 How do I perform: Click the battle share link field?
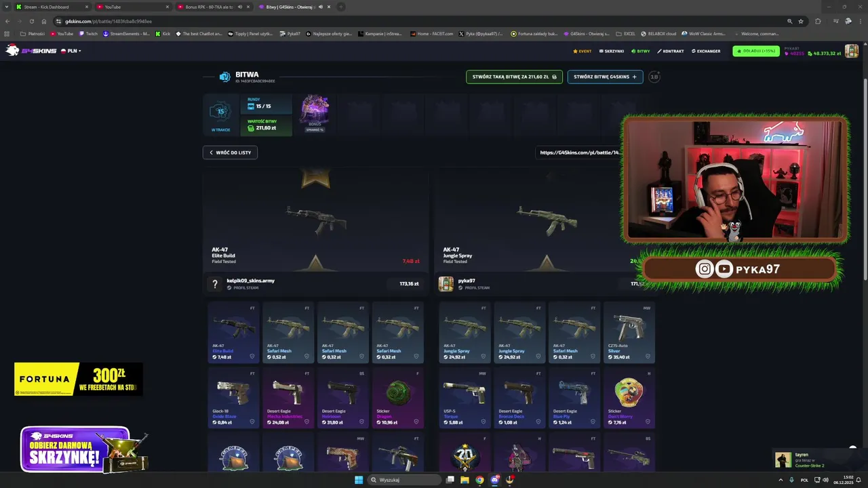(x=580, y=152)
